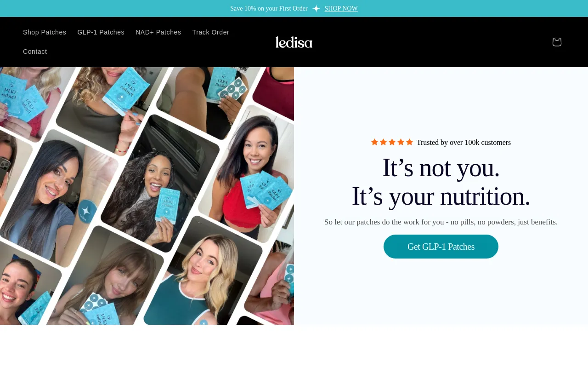Click the middle orange rating star
Image resolution: width=588 pixels, height=368 pixels.
point(392,142)
